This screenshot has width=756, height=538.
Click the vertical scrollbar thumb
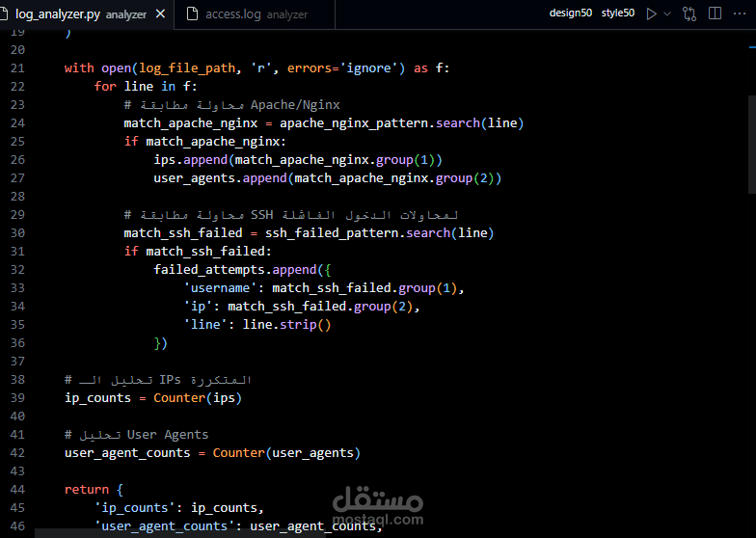[752, 145]
